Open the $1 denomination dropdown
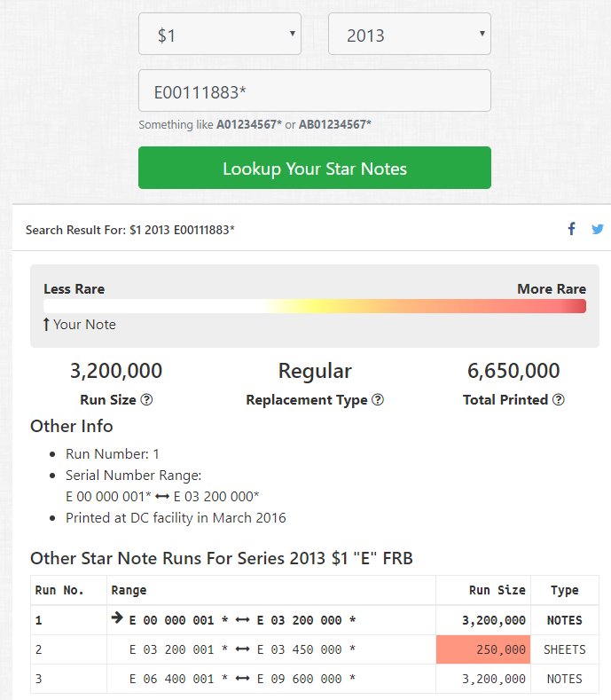Image resolution: width=611 pixels, height=700 pixels. coord(220,34)
